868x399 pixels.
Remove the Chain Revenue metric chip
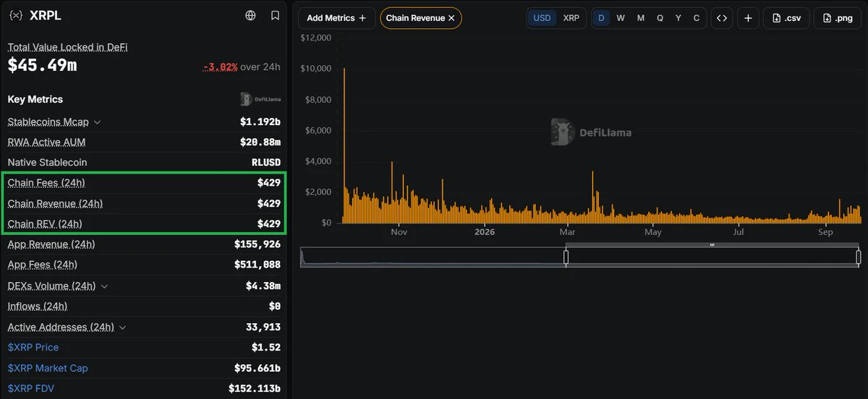click(x=451, y=18)
